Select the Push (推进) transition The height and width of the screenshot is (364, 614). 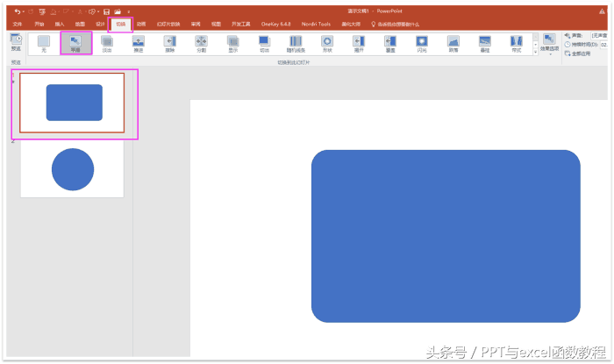pyautogui.click(x=139, y=44)
